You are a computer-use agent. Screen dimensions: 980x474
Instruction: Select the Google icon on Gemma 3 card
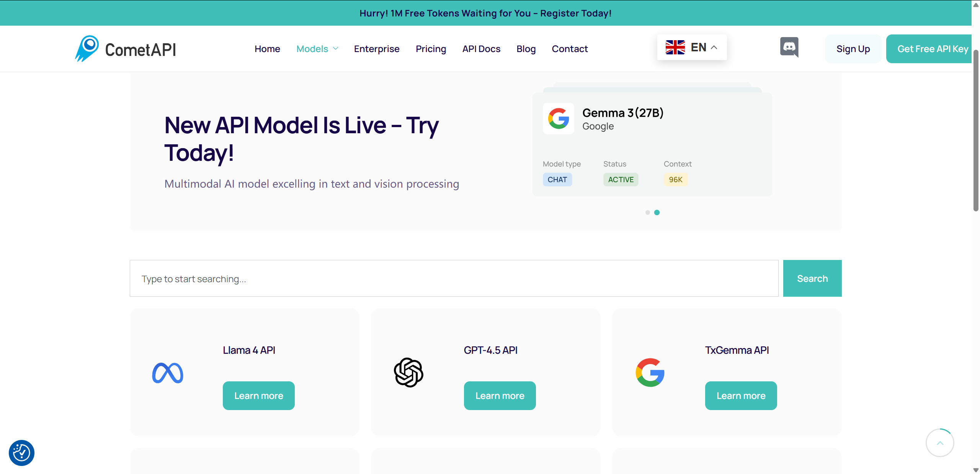pos(558,119)
